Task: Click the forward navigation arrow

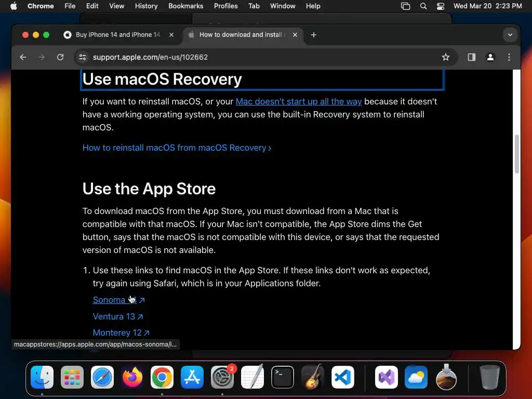Action: point(42,57)
